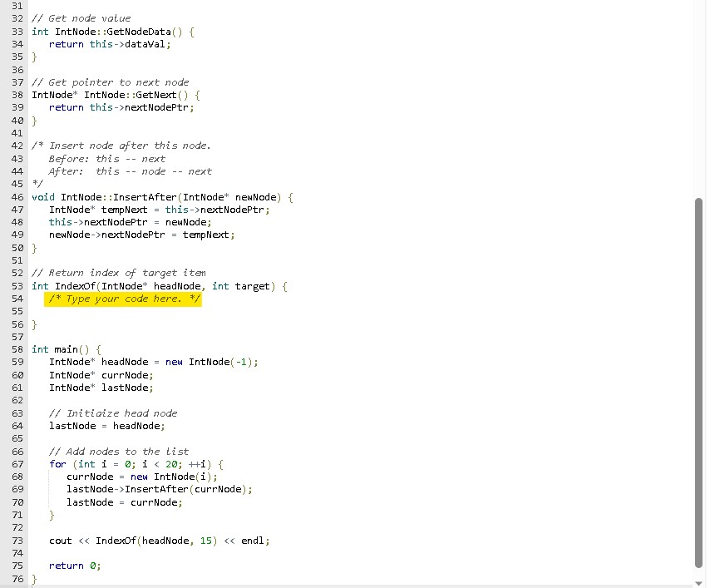Click the 'cout << IndexOf(headNode, 15)' line
This screenshot has width=710, height=588.
(x=160, y=540)
